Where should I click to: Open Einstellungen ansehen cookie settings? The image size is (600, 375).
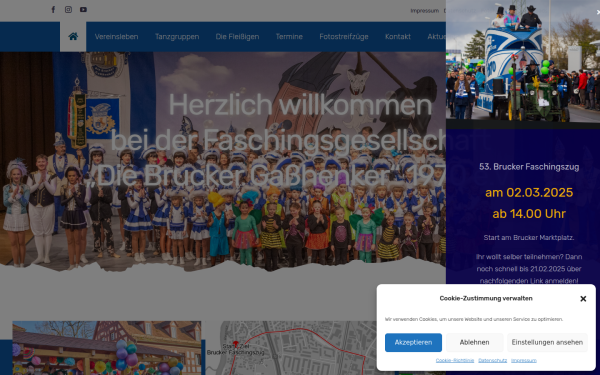click(x=547, y=342)
